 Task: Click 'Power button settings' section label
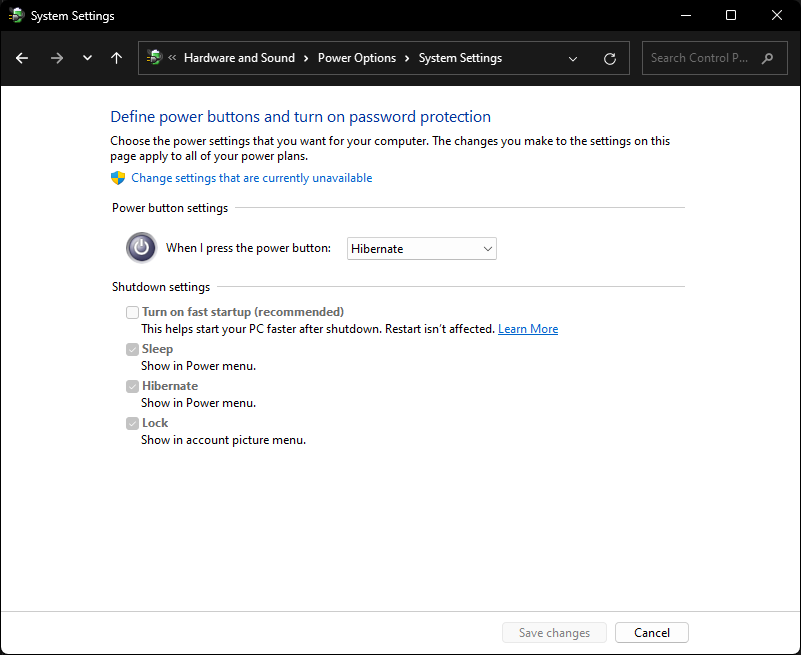[170, 208]
